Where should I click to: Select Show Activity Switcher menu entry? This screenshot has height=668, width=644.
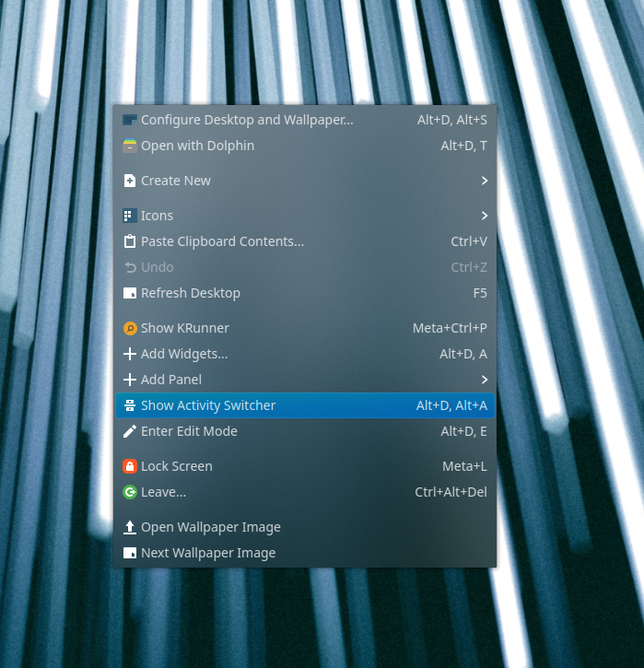pyautogui.click(x=208, y=405)
